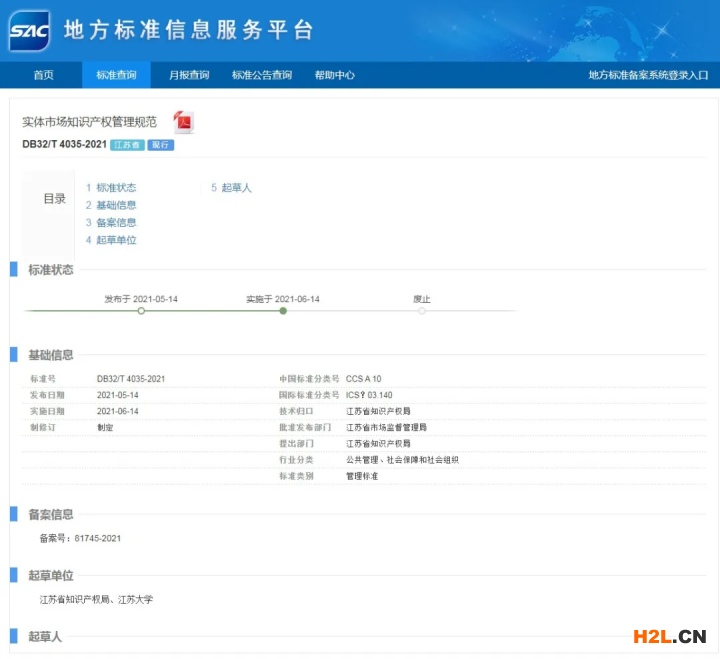Image resolution: width=720 pixels, height=659 pixels.
Task: Jump to 3 备案信息 in contents
Action: 111,223
